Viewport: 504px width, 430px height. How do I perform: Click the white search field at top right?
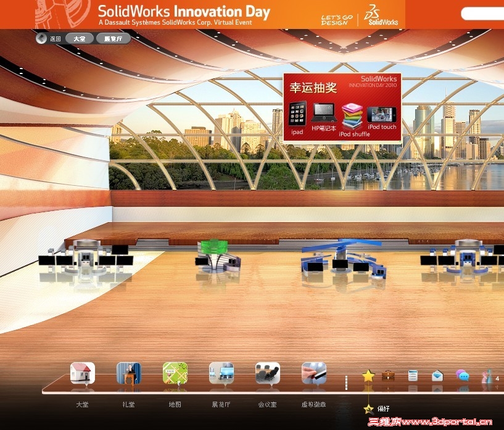click(482, 14)
